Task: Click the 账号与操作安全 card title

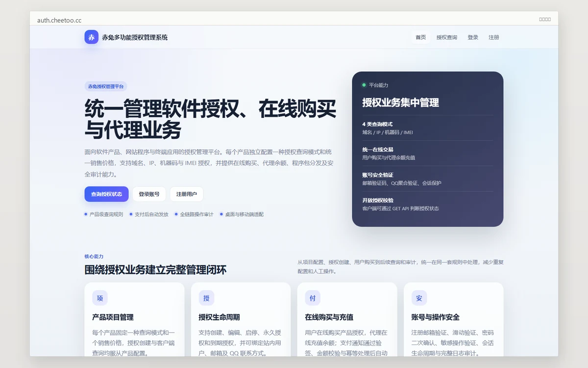Action: [435, 317]
